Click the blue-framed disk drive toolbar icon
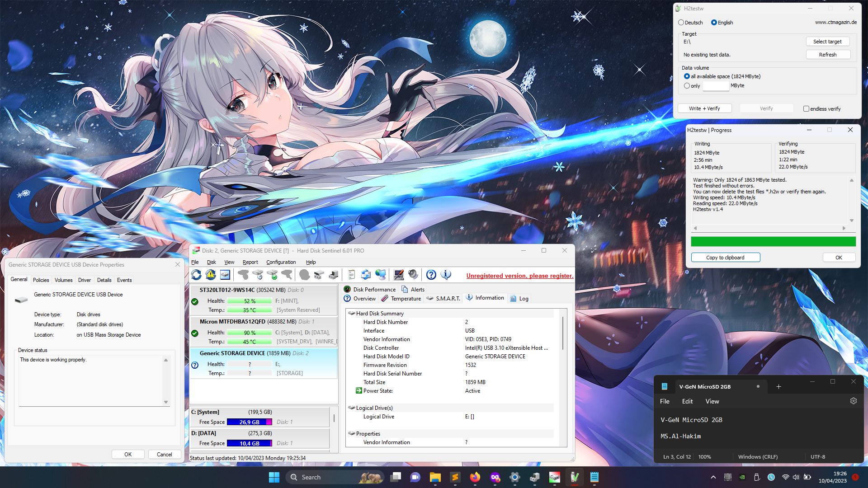 click(x=225, y=275)
